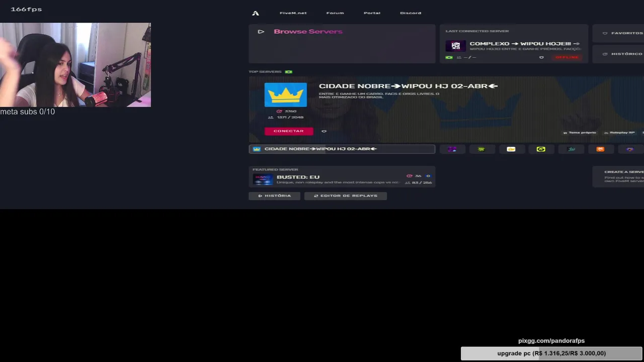644x362 pixels.
Task: Click the streamer webcam overlay
Action: [x=75, y=65]
